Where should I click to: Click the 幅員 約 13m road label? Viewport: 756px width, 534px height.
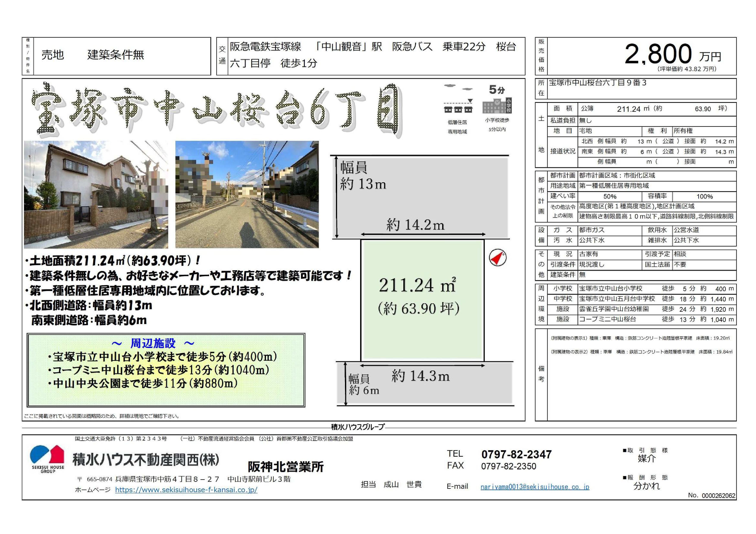pos(362,176)
